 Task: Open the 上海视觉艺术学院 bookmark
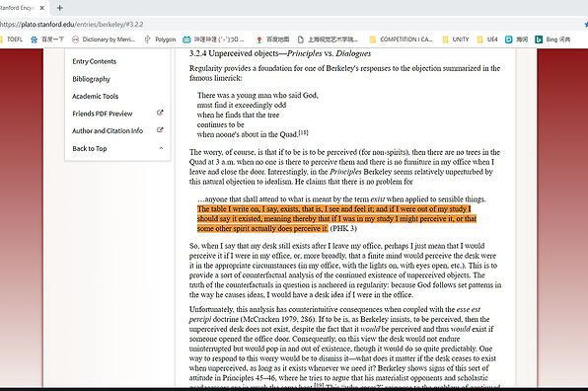pos(328,39)
